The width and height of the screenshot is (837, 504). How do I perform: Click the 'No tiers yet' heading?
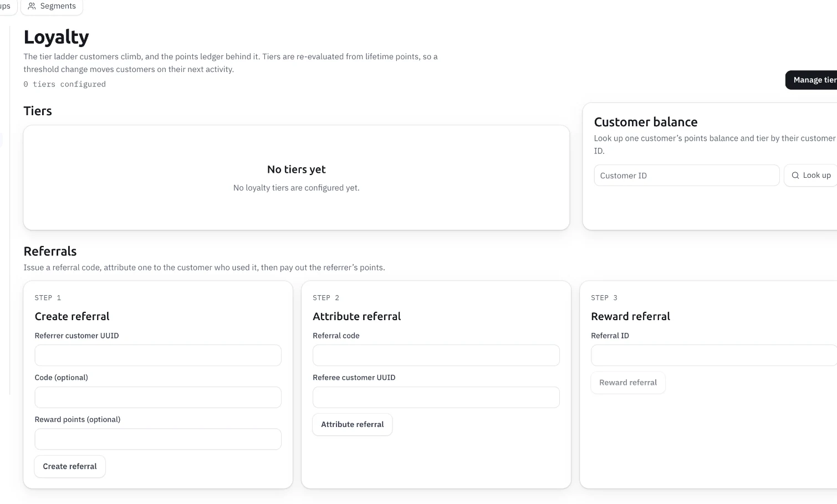pos(297,169)
